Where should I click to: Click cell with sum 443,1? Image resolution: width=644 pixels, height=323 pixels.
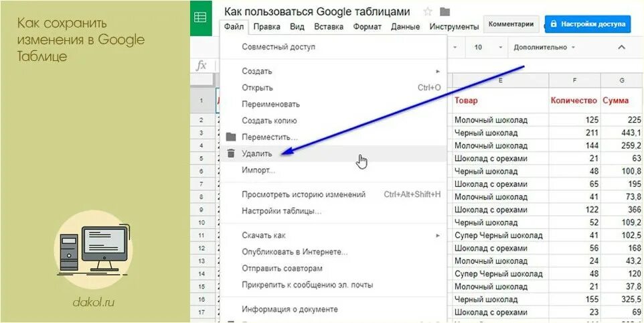622,133
